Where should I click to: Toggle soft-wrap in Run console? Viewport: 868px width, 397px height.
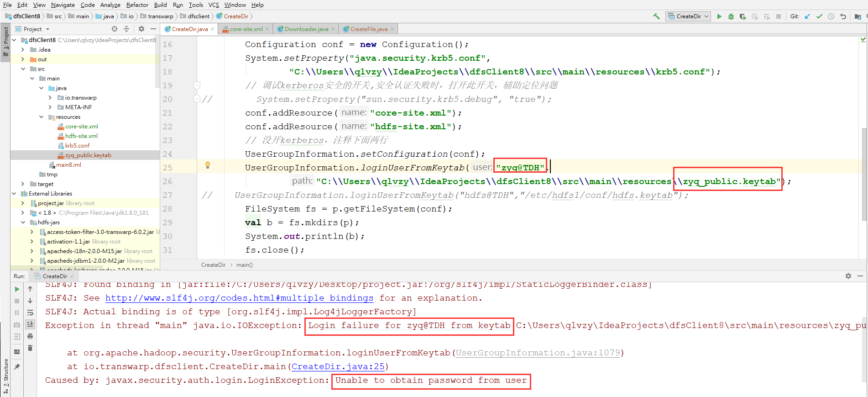point(30,312)
